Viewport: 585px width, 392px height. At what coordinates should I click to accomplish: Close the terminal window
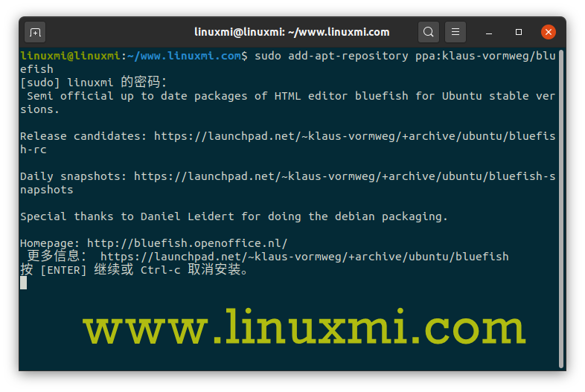549,32
